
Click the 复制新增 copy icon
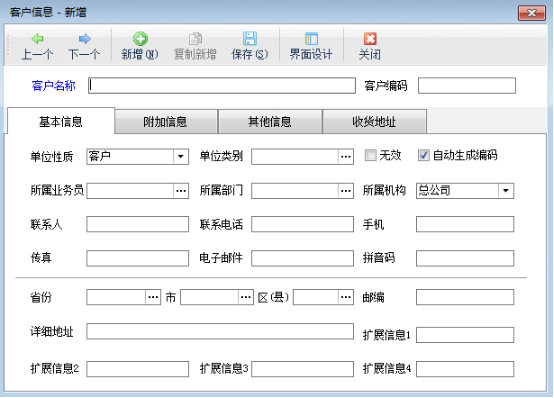coord(195,39)
